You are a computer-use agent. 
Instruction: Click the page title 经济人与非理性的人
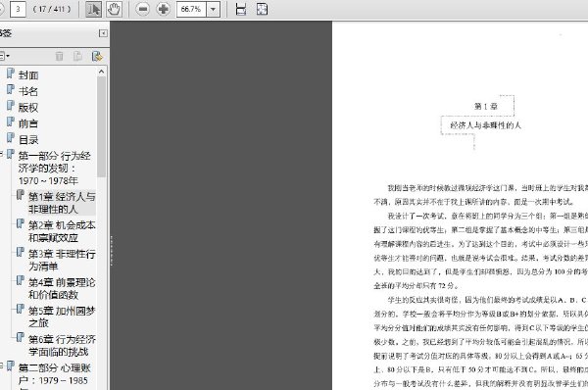pyautogui.click(x=486, y=125)
